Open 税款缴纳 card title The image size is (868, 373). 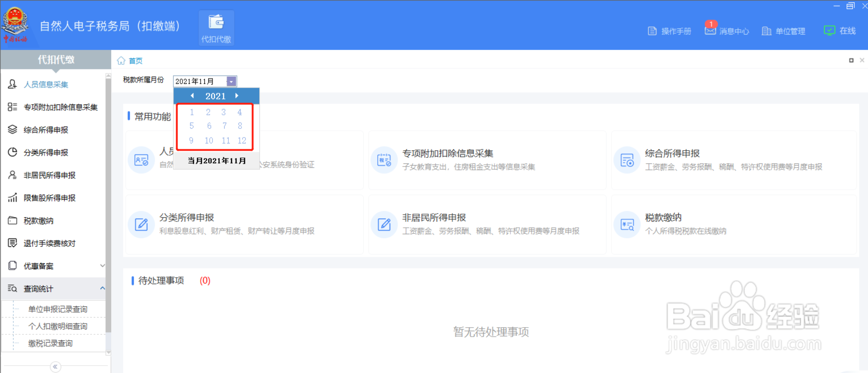(663, 217)
